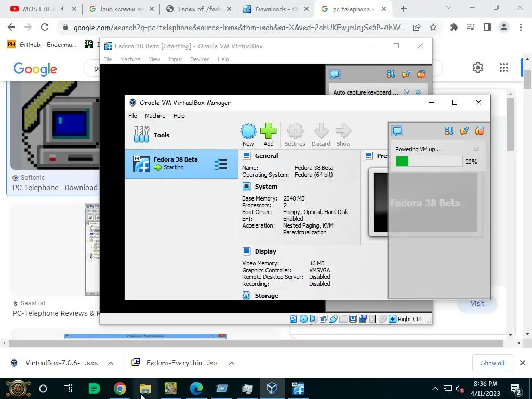Click keyboard capture arrow icon beside Right Ctrl

tap(393, 319)
